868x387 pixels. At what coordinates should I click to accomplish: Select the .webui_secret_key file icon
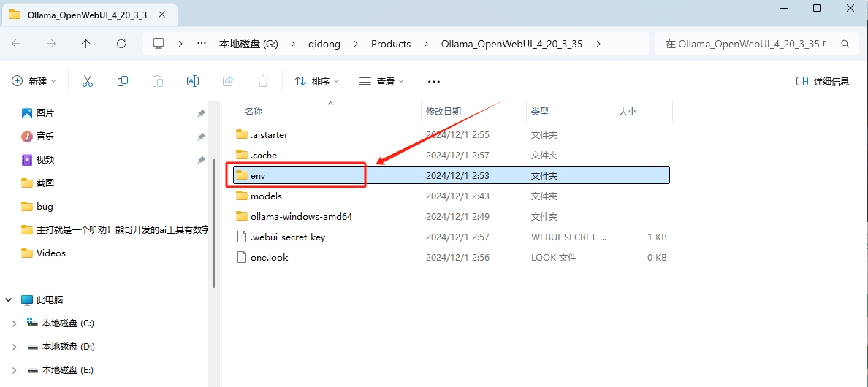click(241, 237)
